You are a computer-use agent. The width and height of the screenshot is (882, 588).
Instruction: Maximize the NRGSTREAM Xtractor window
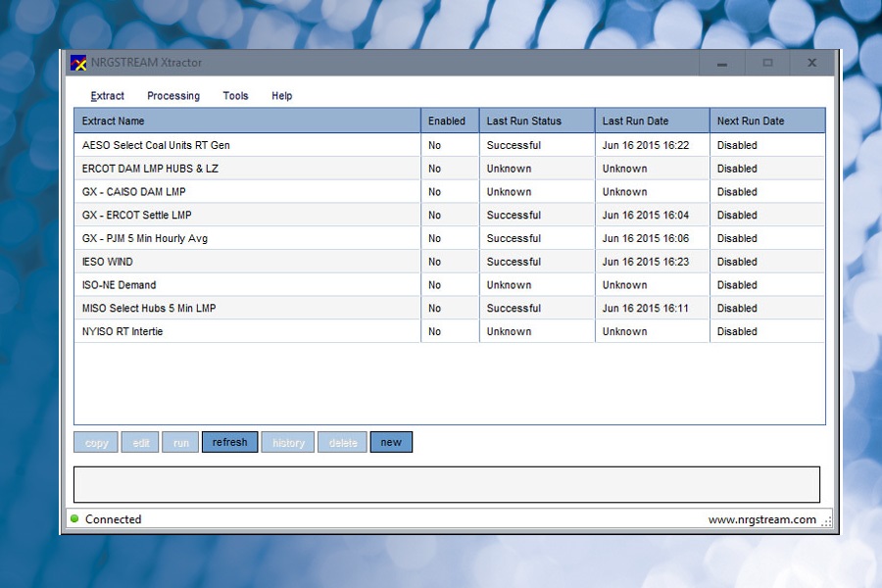pos(767,63)
